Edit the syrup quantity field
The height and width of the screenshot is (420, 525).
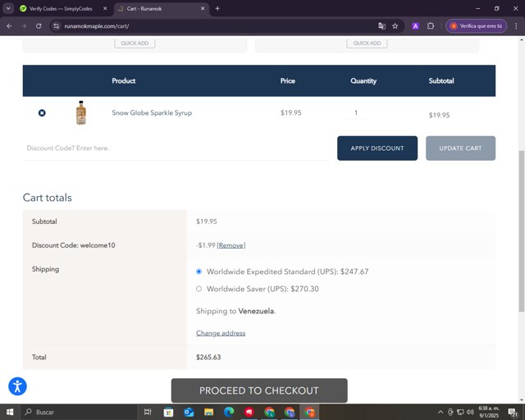coord(356,113)
